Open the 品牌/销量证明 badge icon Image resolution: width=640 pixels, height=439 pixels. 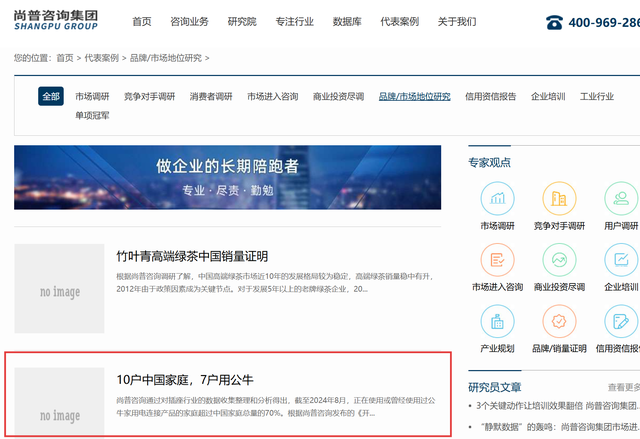[559, 321]
